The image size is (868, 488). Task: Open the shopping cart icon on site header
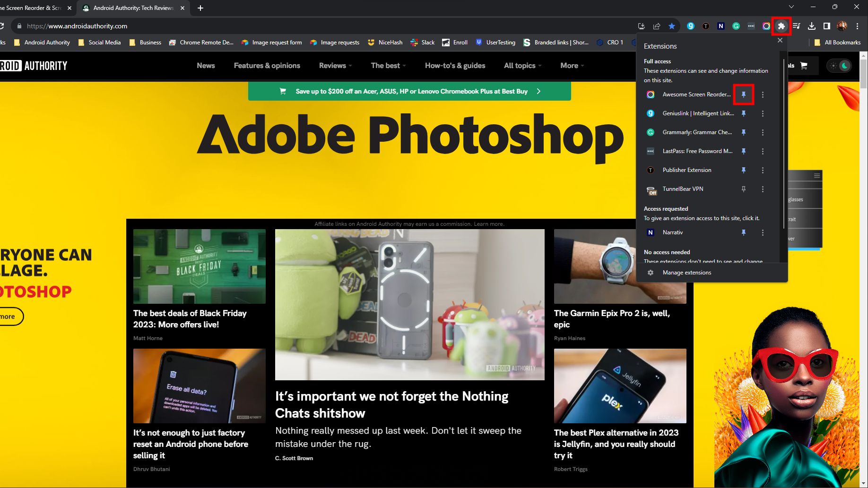(x=804, y=66)
